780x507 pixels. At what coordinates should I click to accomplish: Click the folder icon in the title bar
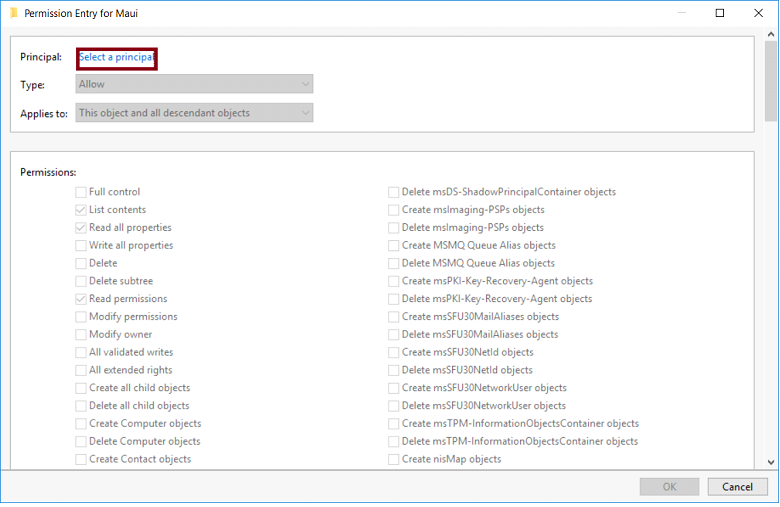click(x=13, y=14)
